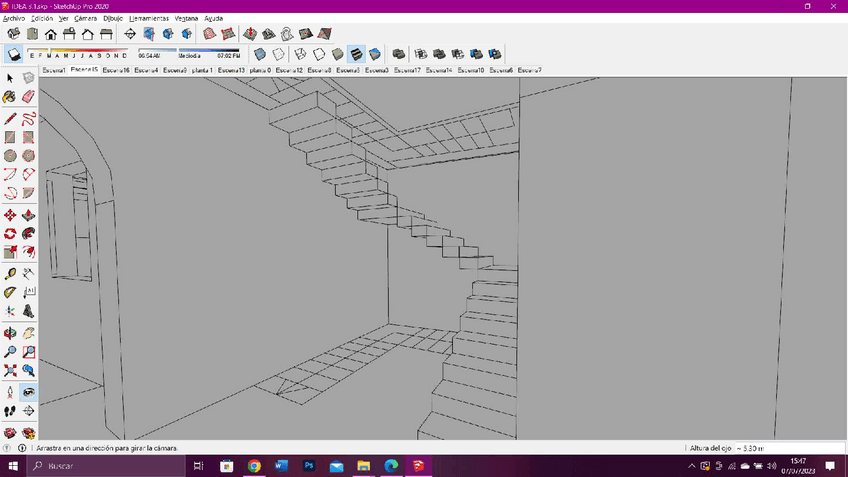Select the Walk footprints tool

(10, 410)
